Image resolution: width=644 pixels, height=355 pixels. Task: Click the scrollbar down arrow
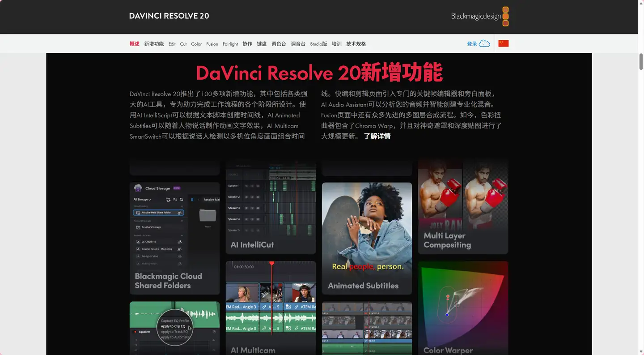tap(641, 351)
